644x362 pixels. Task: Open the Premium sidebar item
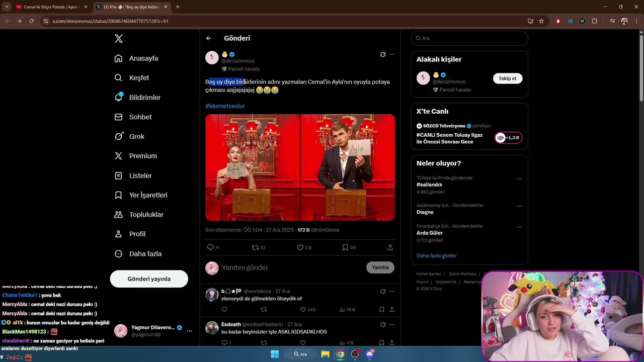[x=135, y=156]
